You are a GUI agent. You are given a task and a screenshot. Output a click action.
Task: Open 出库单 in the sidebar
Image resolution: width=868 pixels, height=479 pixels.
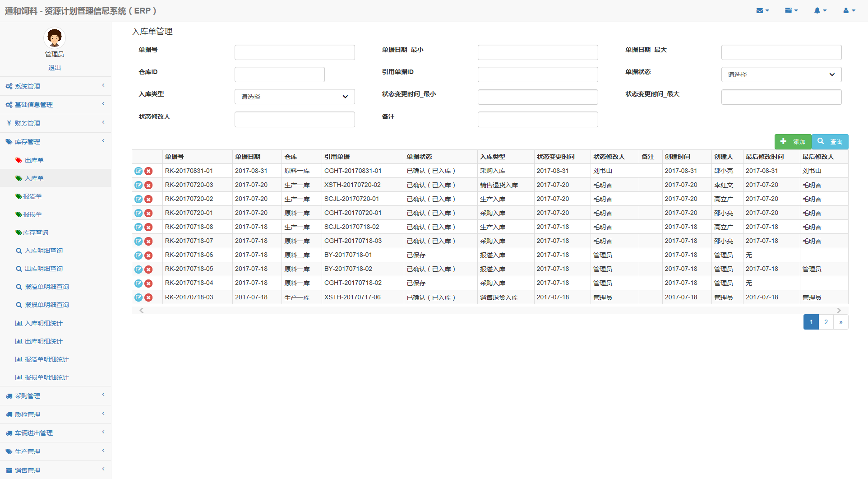pyautogui.click(x=34, y=160)
